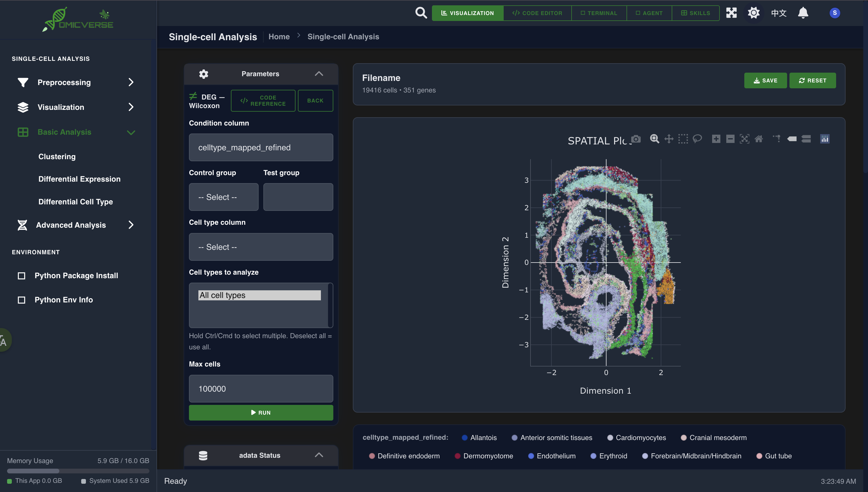Click the Autoscale icon on the plot
Screen dimensions: 868x492
[744, 139]
